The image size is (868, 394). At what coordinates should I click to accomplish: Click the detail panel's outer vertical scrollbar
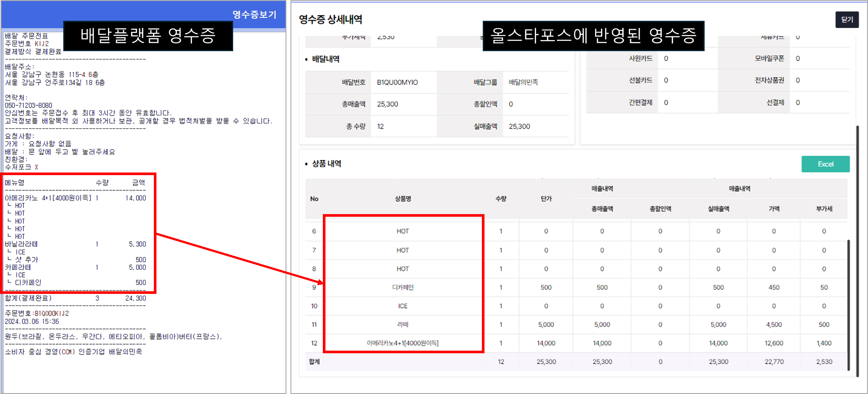tap(857, 251)
